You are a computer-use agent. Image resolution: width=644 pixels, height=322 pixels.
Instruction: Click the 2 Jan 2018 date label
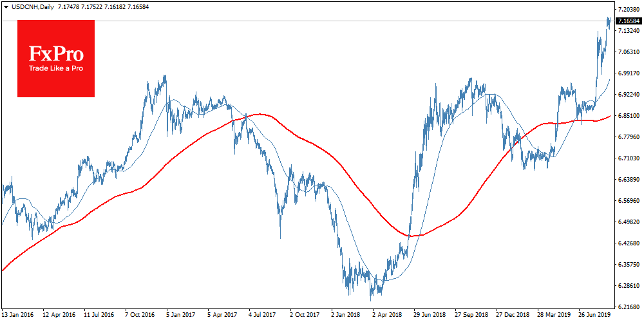tap(345, 316)
